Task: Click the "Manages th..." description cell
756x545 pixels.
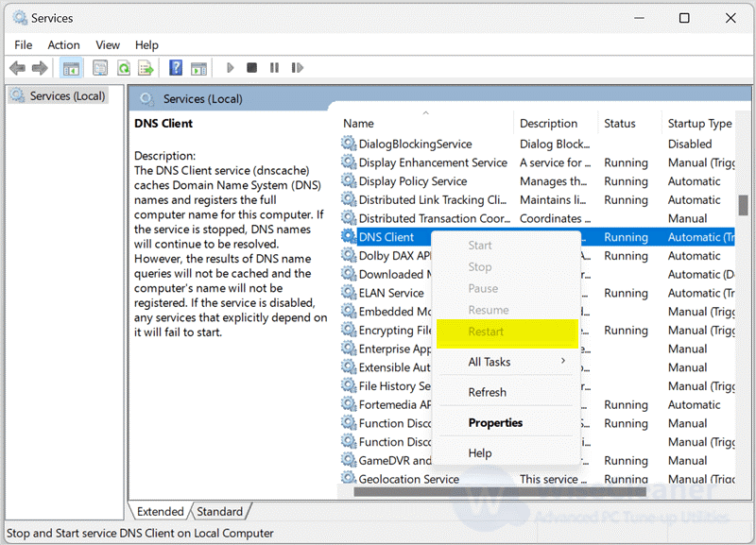Action: (553, 181)
